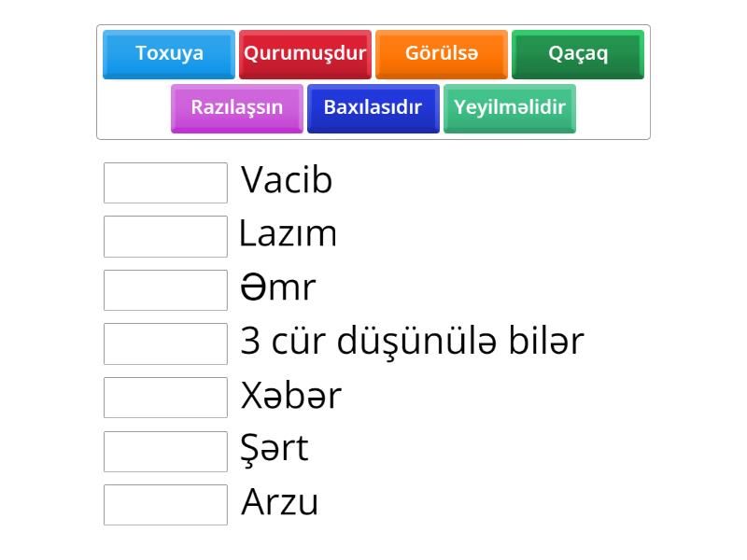Click the Şərt definition label

tap(275, 450)
